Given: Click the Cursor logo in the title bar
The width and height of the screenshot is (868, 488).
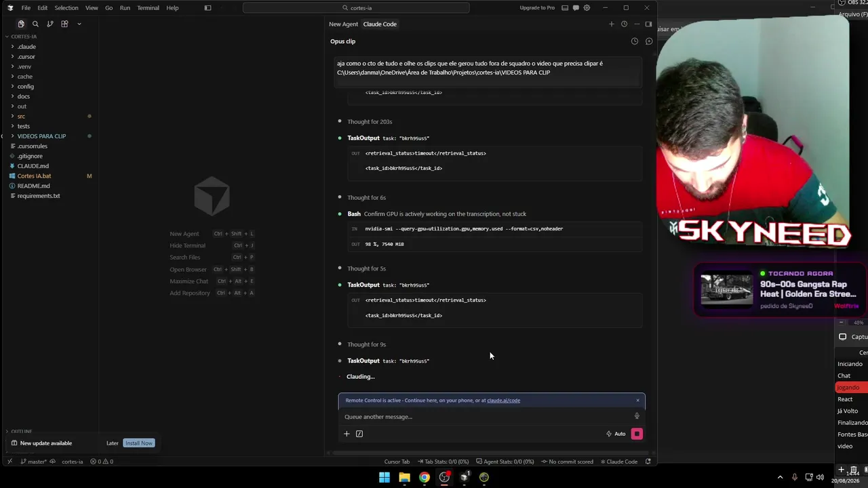Looking at the screenshot, I should 10,8.
